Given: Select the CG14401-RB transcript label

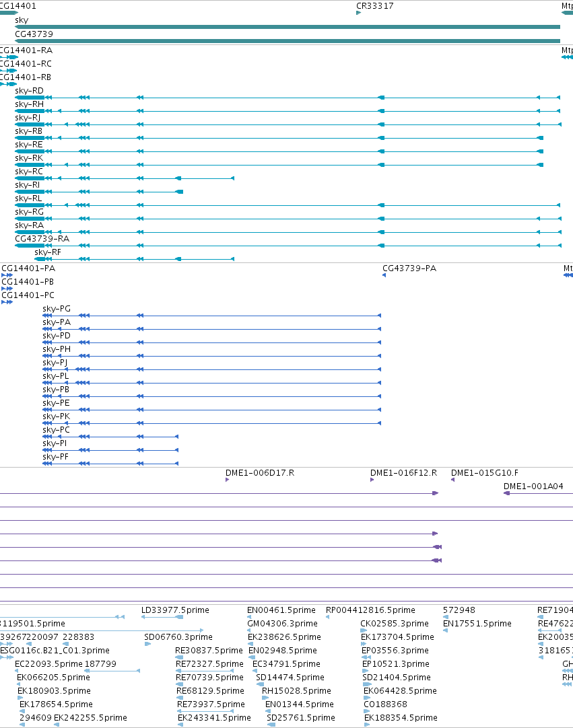Looking at the screenshot, I should (x=26, y=77).
